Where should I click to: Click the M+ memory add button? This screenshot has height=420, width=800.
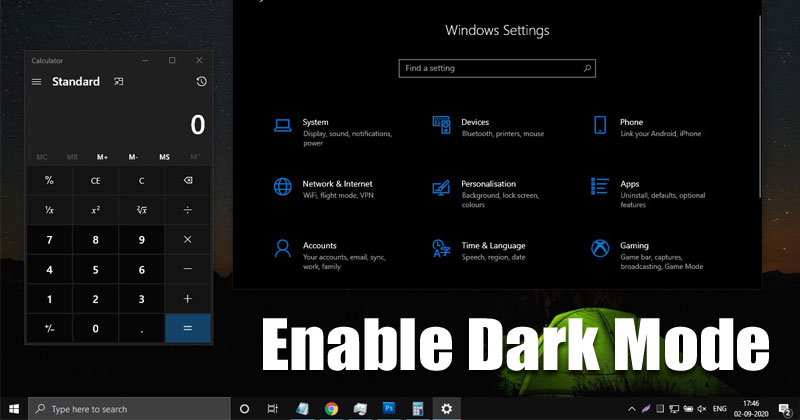[x=102, y=157]
